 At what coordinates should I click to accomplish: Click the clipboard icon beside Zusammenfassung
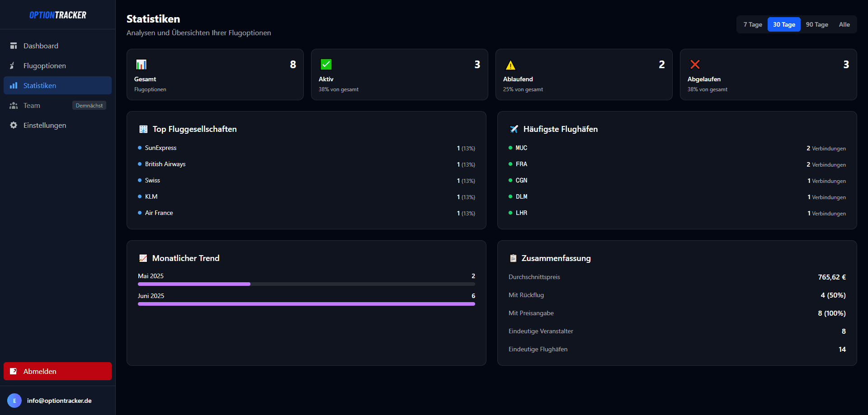click(513, 258)
